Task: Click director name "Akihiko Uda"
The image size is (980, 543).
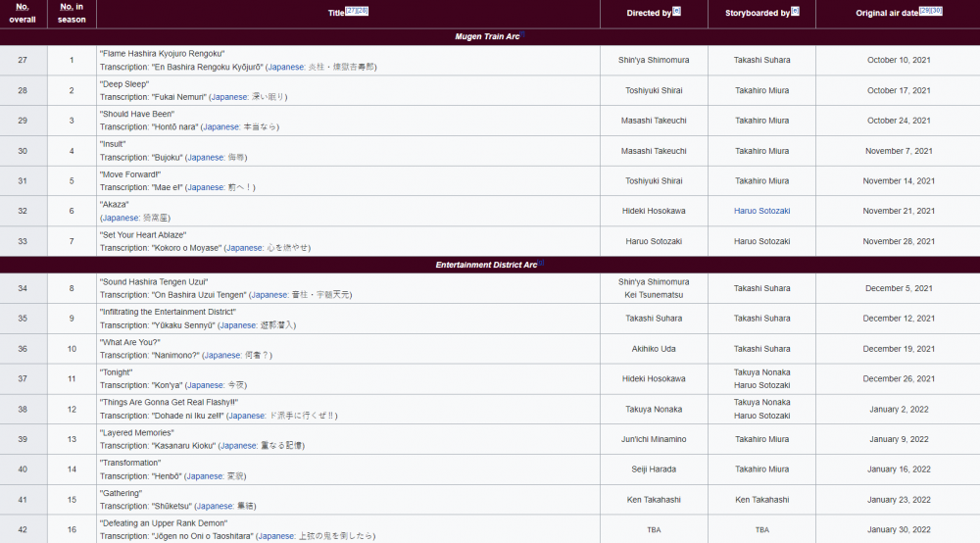Action: 654,349
